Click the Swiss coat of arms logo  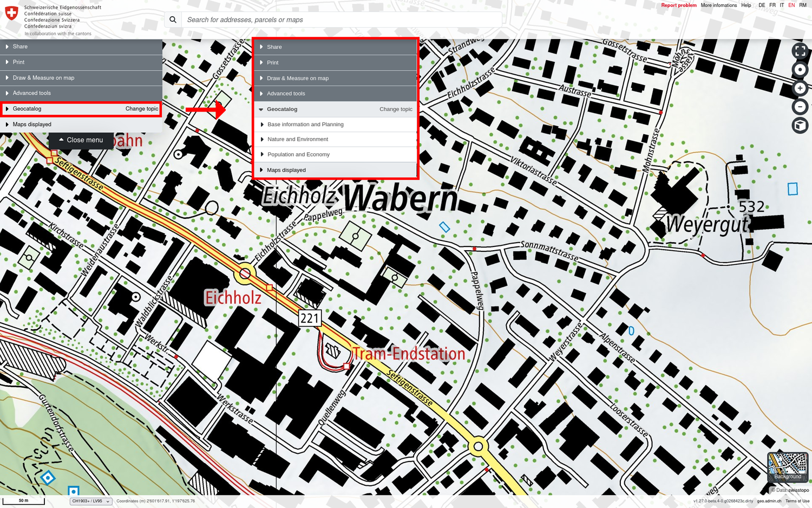click(11, 13)
